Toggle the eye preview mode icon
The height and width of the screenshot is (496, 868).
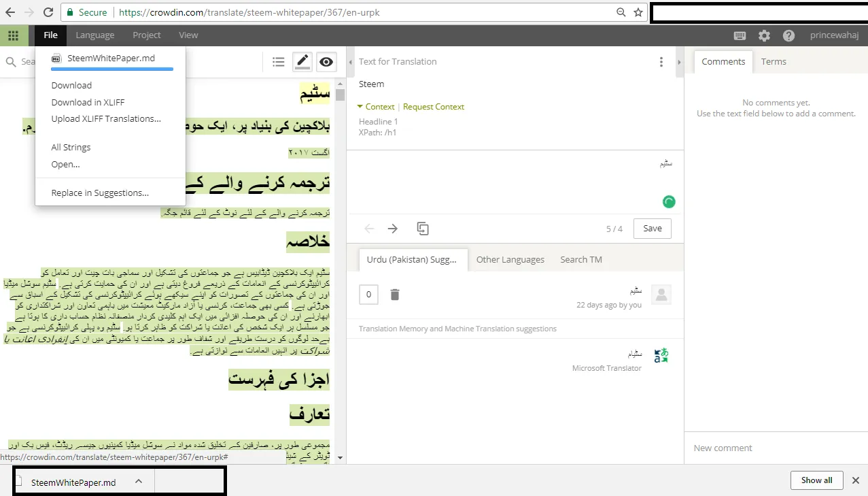click(x=326, y=62)
